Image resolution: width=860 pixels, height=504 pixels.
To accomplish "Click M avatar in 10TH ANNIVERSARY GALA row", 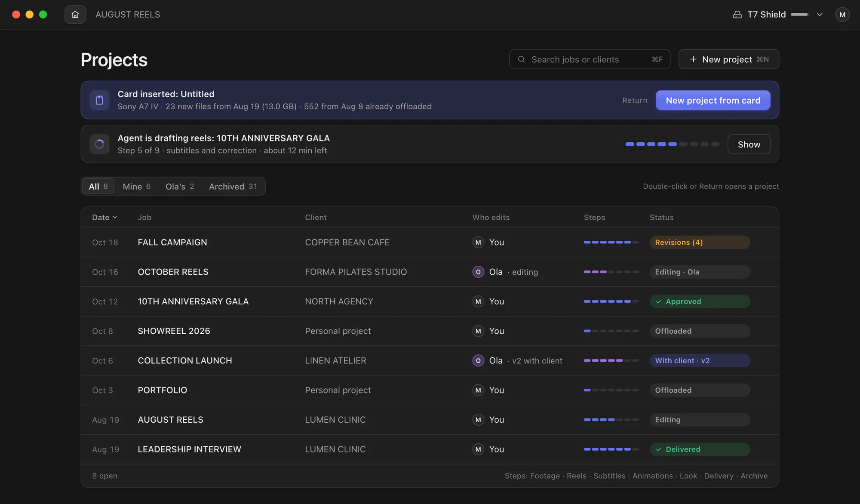I will [478, 301].
